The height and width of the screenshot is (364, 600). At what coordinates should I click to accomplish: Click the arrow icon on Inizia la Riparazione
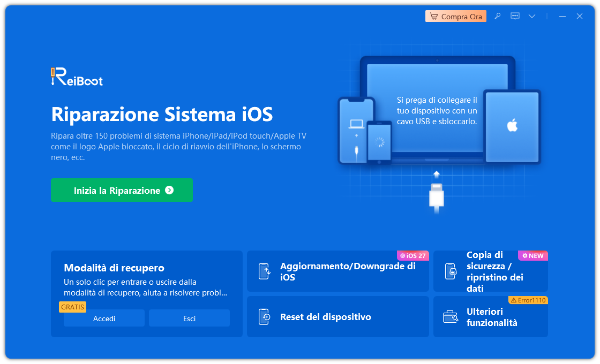[169, 190]
